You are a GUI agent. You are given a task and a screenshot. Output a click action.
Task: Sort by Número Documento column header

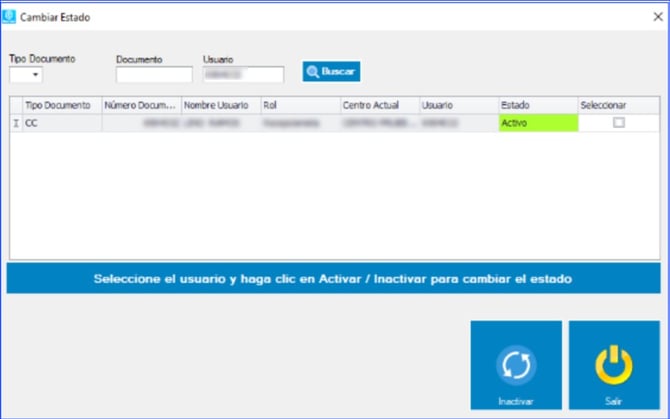(140, 105)
